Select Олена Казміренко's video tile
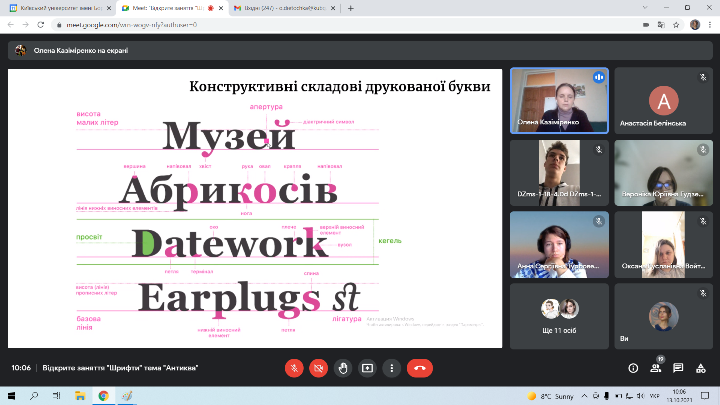The image size is (720, 405). 558,100
